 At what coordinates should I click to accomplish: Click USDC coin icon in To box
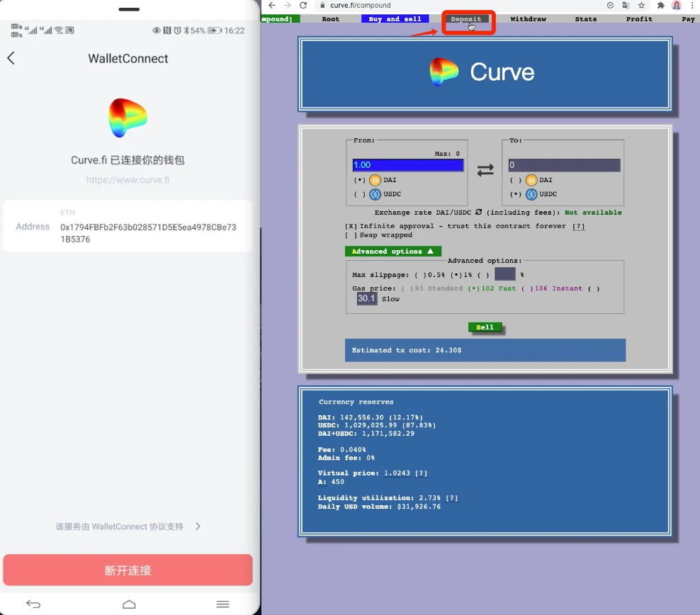(531, 194)
